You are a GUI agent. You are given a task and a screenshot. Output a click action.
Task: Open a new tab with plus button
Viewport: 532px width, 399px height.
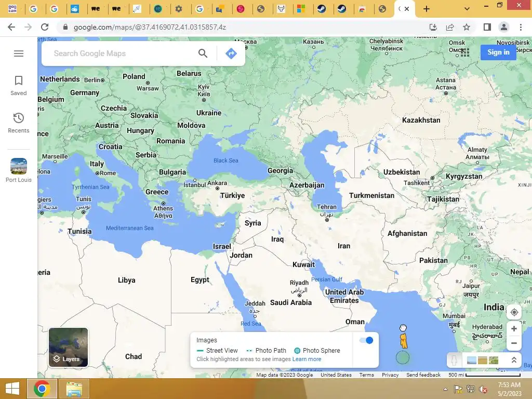[x=427, y=9]
